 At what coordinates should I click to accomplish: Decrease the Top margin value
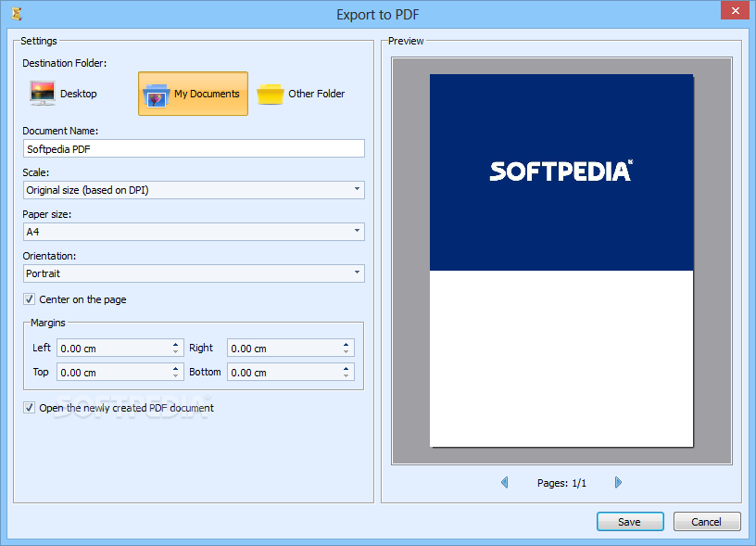[175, 375]
